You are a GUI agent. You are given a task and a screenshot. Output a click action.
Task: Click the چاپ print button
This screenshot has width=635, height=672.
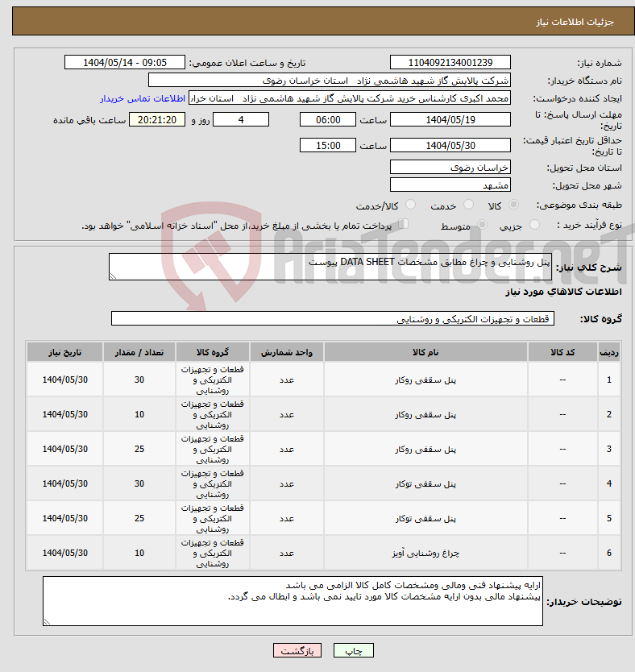point(354,650)
